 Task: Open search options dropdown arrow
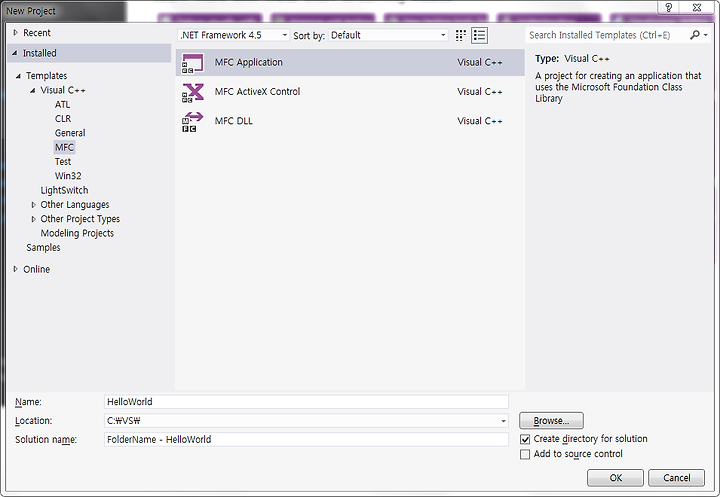(x=706, y=35)
